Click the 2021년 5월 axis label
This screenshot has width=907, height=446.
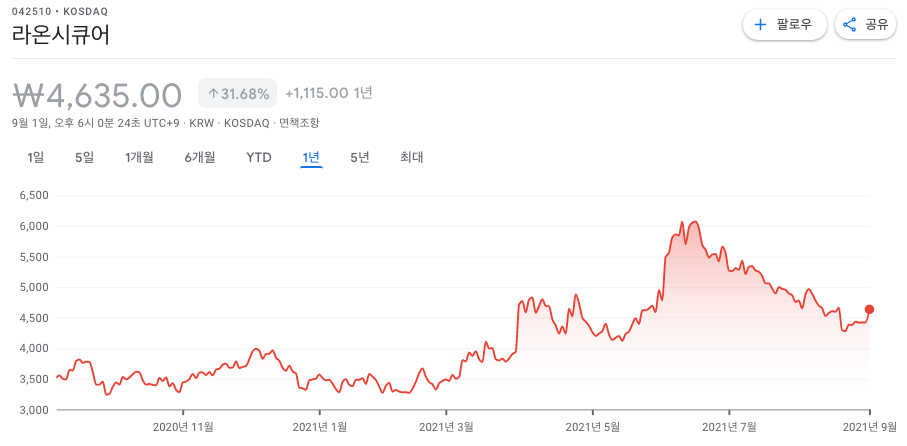click(x=592, y=427)
